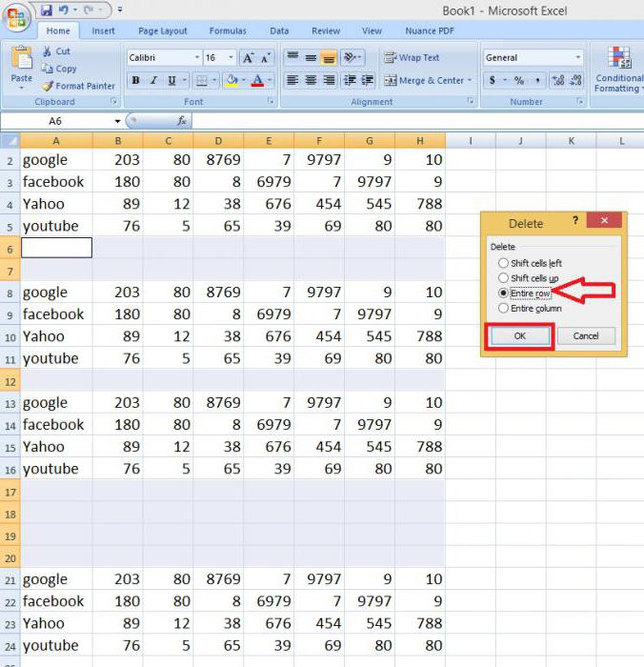This screenshot has height=667, width=644.
Task: Decrease the cell indent
Action: click(x=350, y=80)
